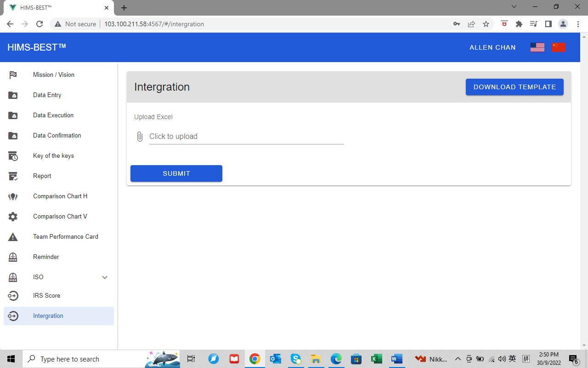Viewport: 588px width, 368px height.
Task: Bookmark this page with the star icon
Action: pyautogui.click(x=486, y=24)
